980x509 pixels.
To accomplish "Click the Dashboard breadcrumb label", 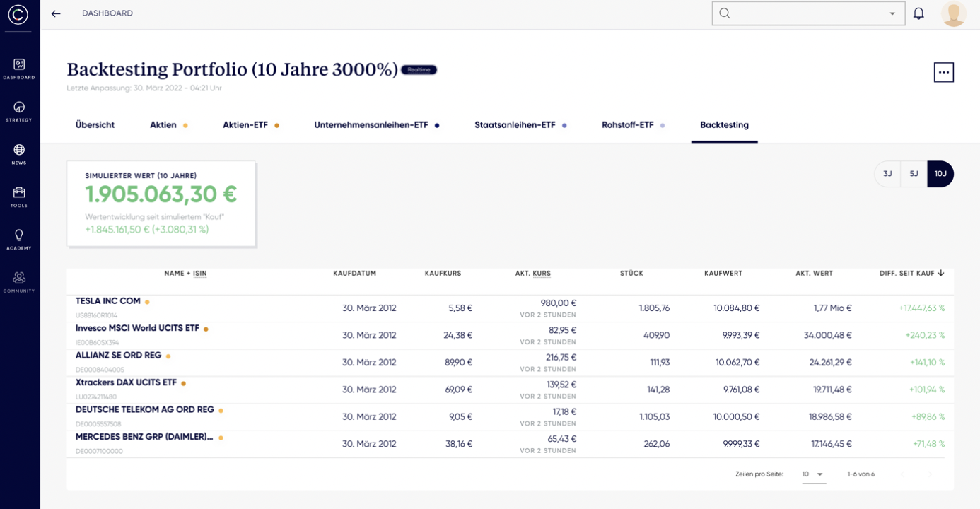I will coord(107,13).
